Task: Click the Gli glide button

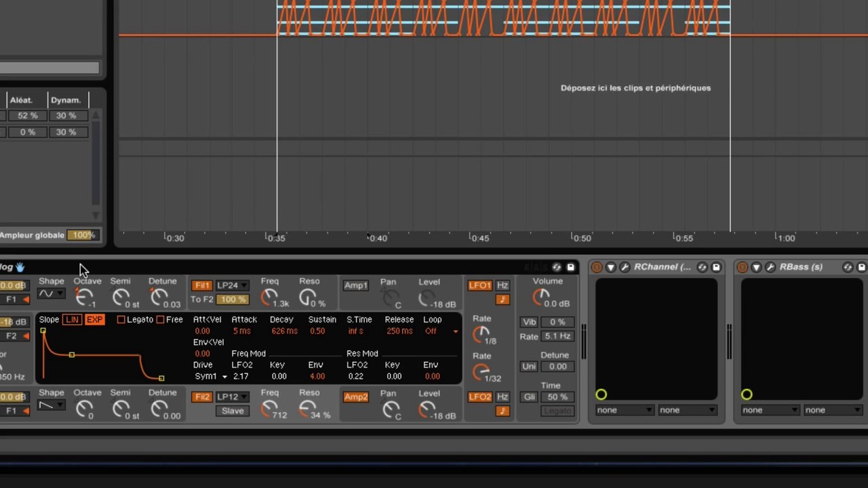Action: pos(529,397)
